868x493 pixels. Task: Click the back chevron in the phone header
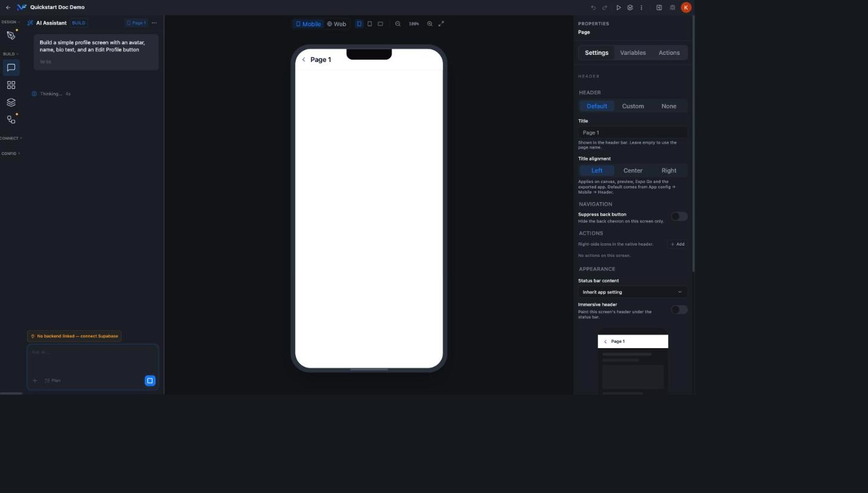(x=303, y=60)
